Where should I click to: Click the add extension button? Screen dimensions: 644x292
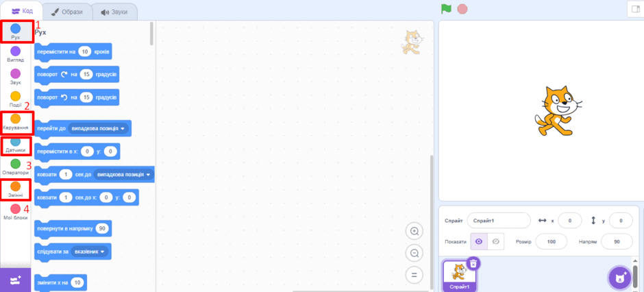[x=15, y=280]
